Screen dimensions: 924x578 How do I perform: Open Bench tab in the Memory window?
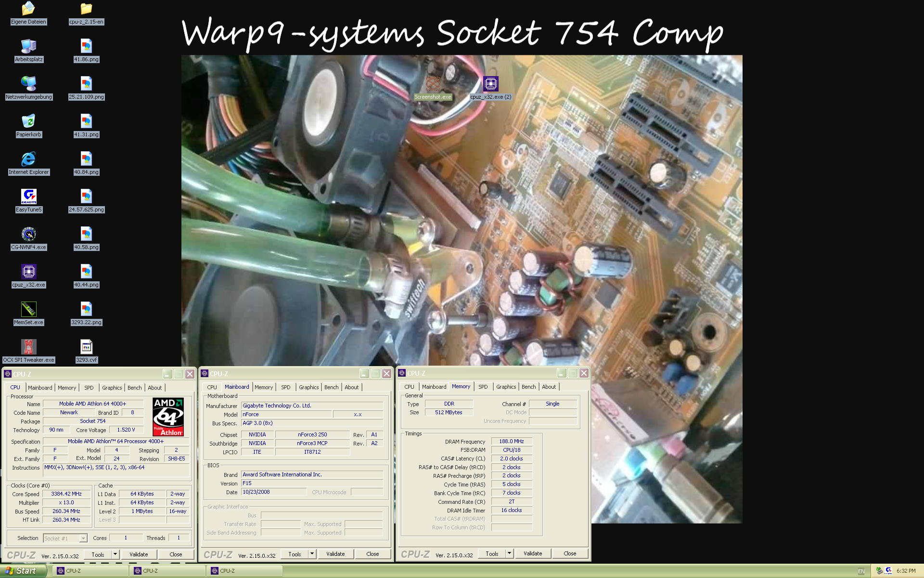[528, 387]
